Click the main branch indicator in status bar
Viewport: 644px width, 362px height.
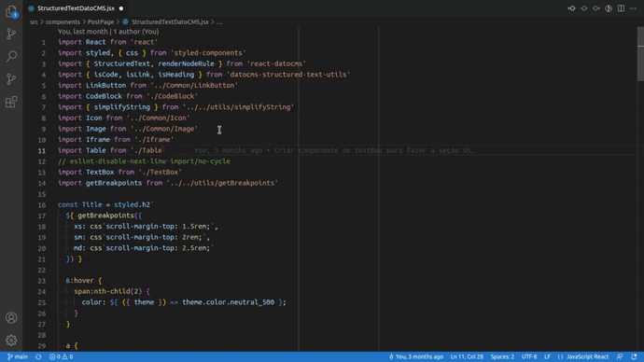17,356
